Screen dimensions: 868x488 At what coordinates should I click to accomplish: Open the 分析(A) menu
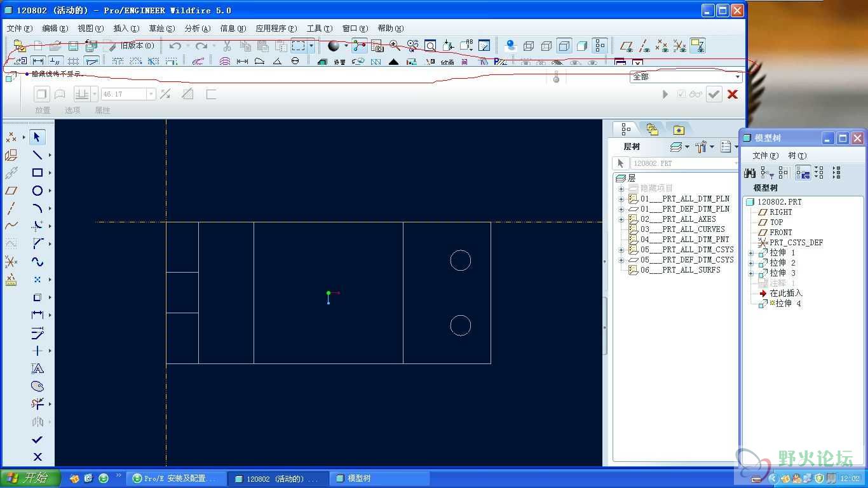click(x=197, y=28)
